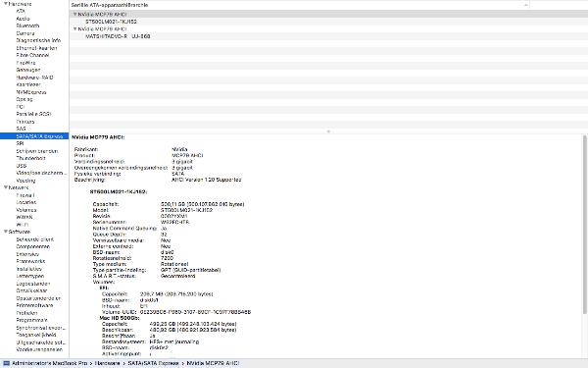
Task: Show Geheugen memory information
Action: (28, 70)
